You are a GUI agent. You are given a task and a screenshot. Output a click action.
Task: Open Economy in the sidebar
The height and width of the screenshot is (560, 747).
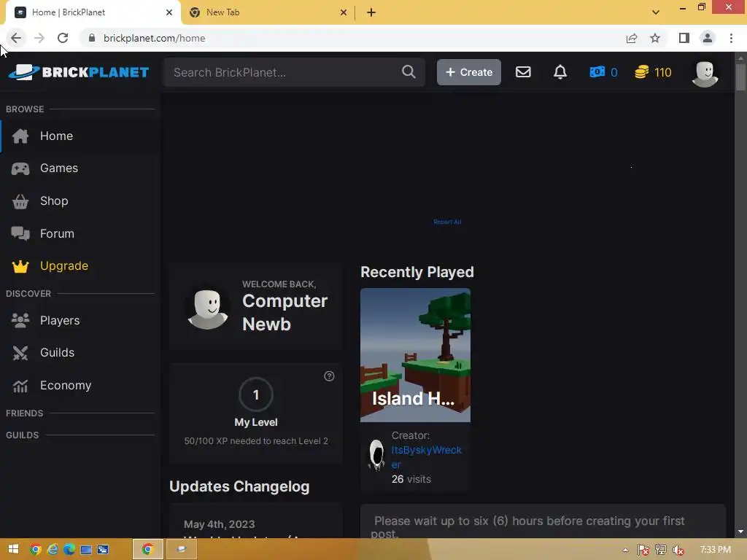tap(80, 385)
